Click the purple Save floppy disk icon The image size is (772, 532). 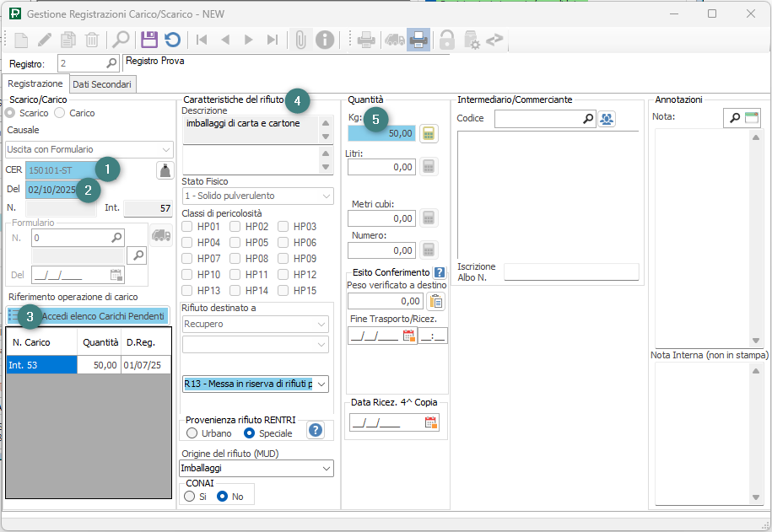pos(149,40)
